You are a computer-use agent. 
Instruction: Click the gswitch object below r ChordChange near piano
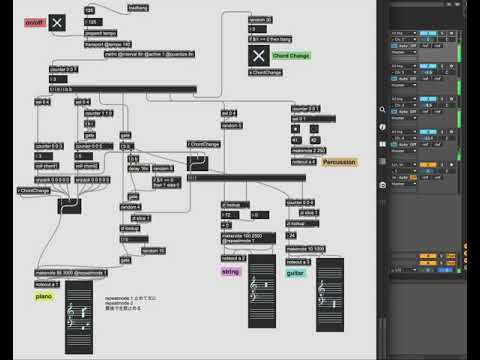(69, 206)
